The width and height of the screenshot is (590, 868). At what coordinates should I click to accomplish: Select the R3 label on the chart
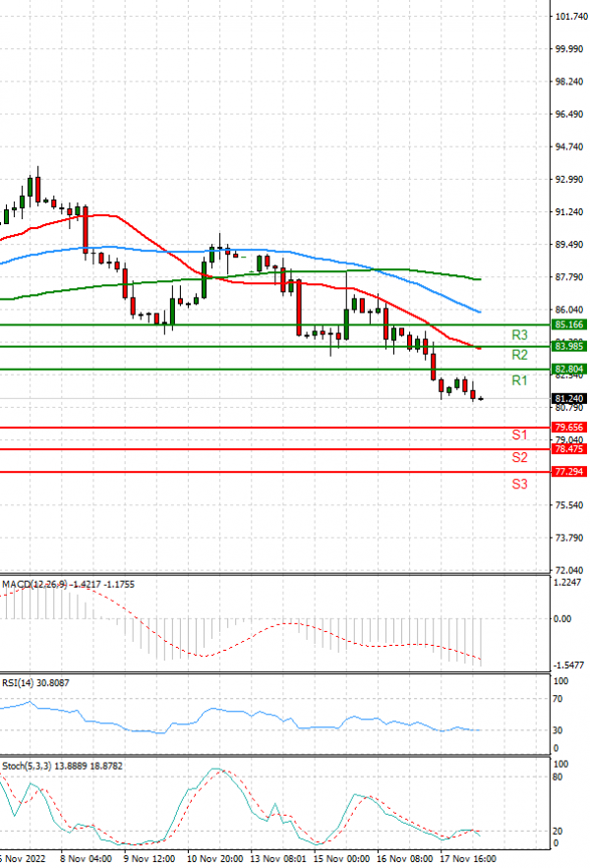point(519,335)
